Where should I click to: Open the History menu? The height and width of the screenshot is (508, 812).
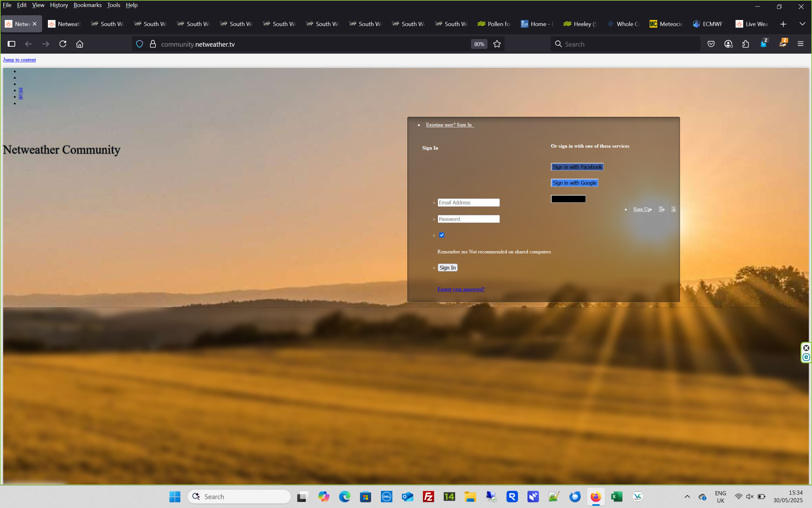click(x=59, y=5)
